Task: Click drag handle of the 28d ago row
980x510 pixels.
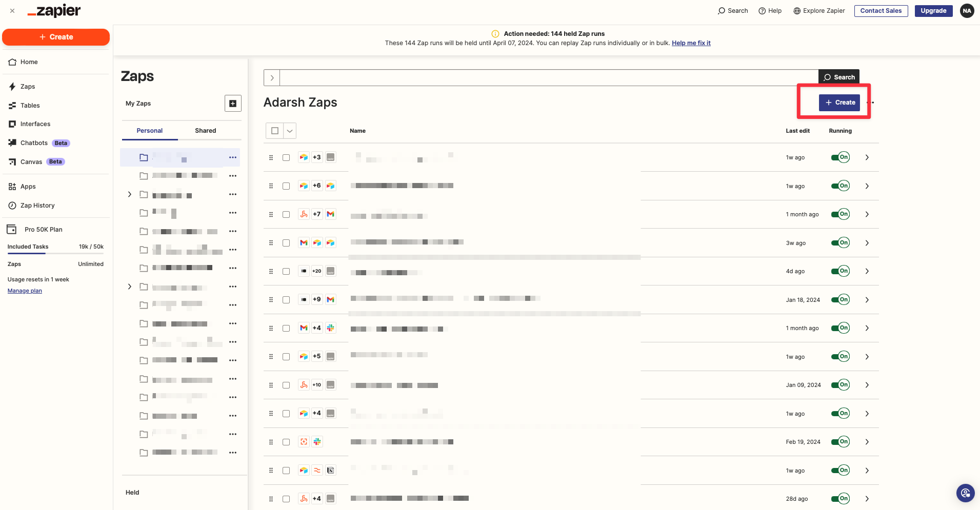Action: tap(271, 499)
